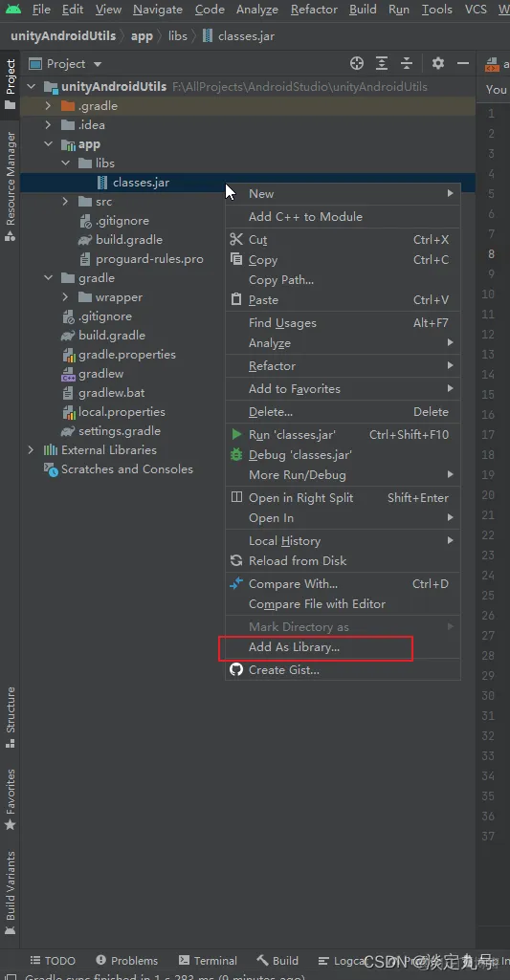Expand the src folder

click(x=66, y=201)
